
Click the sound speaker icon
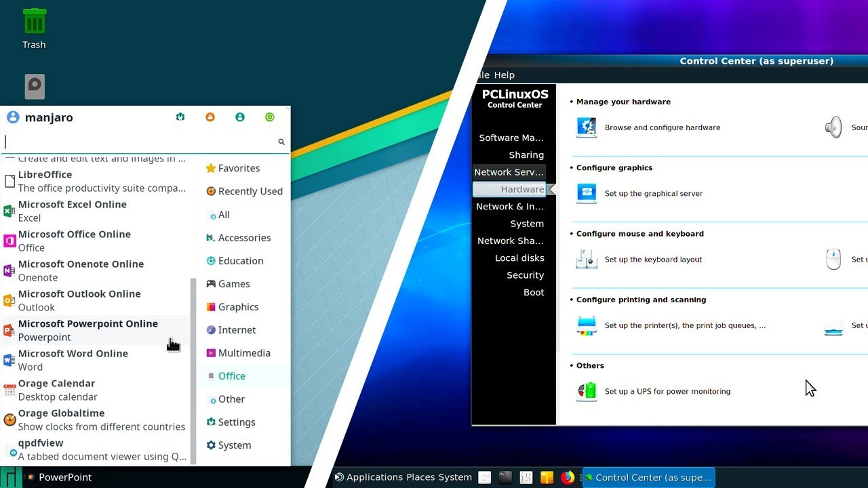point(833,127)
